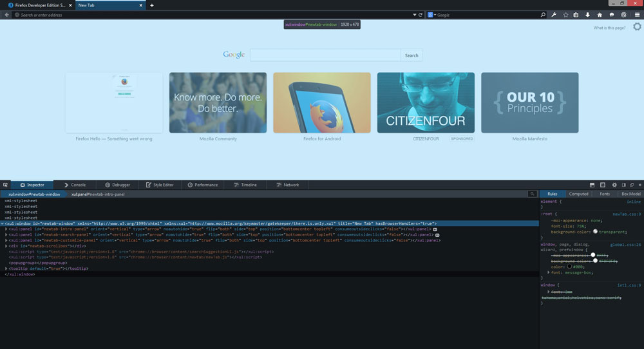Screen dimensions: 644x349
Task: Select the first xml-stylesheet row
Action: tap(269, 201)
